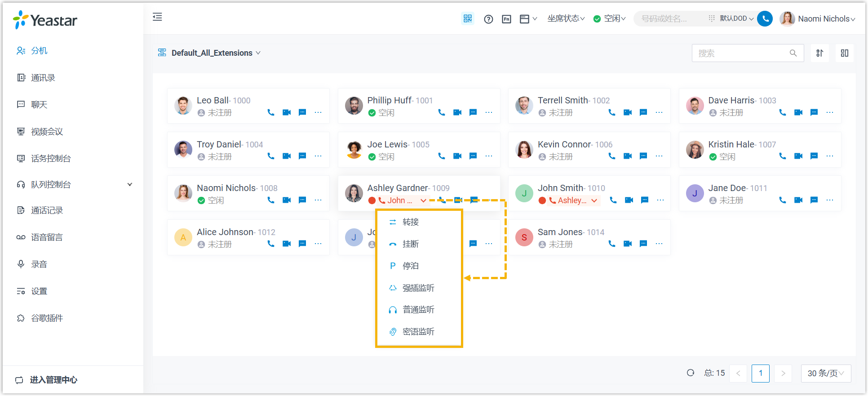Open the 30 条/页 page size dropdown

826,373
